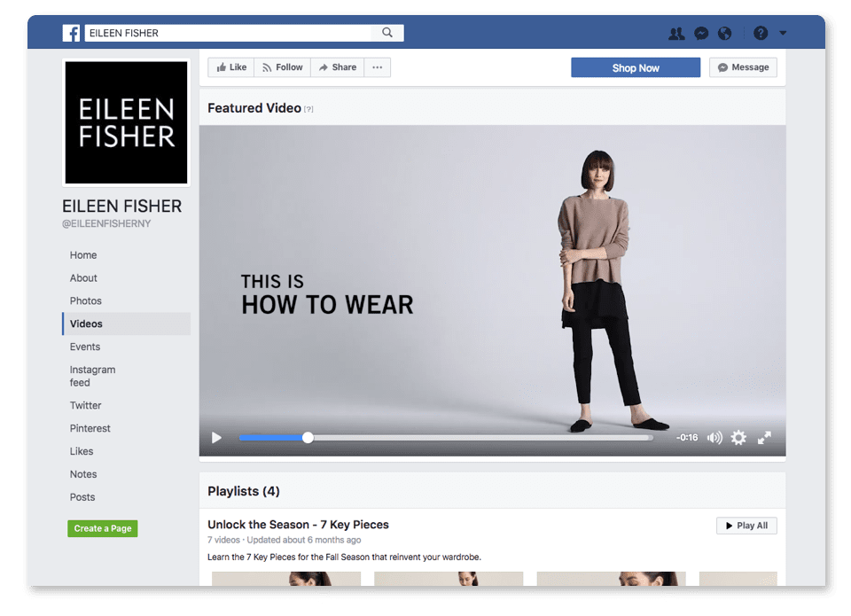Image resolution: width=851 pixels, height=616 pixels.
Task: Click the '7 videos · Updated about 6 months ago' text
Action: [x=284, y=540]
